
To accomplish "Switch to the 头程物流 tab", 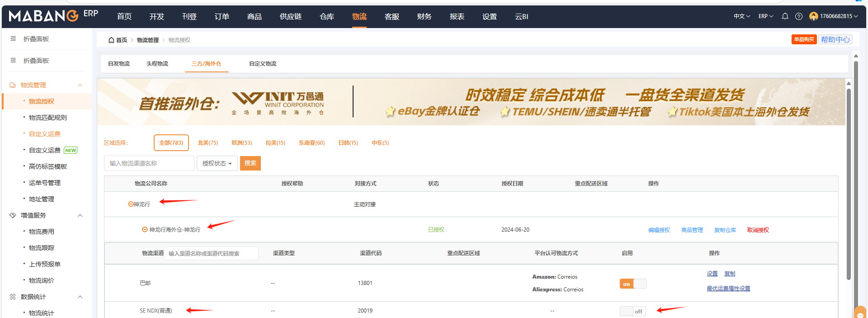I will 157,64.
